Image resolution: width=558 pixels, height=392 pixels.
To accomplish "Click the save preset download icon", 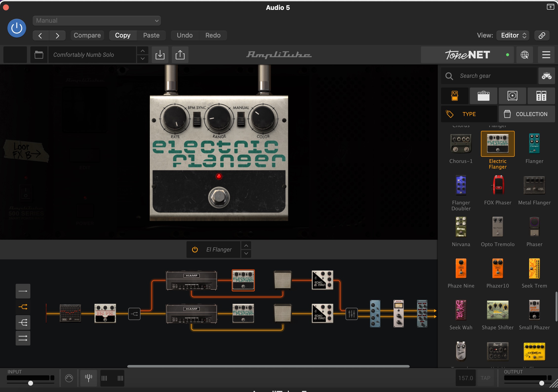I will (x=160, y=55).
